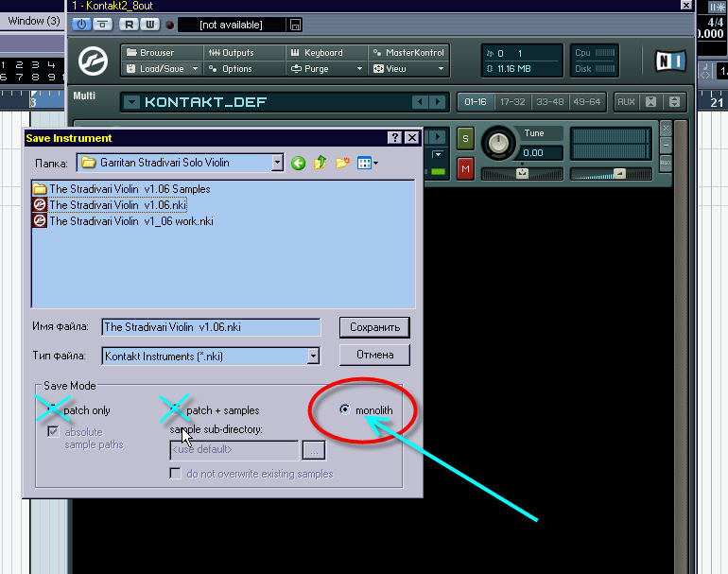
Task: Toggle the AUX button in multi header
Action: click(x=626, y=102)
